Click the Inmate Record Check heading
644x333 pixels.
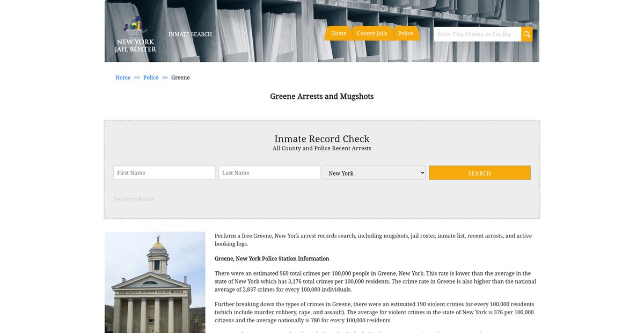pos(322,139)
